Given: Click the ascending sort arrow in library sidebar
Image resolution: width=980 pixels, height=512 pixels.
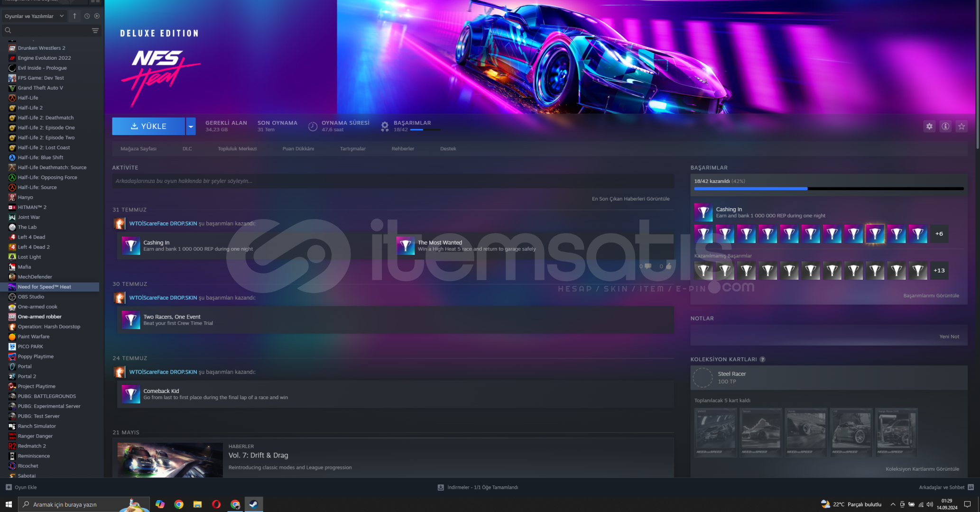Looking at the screenshot, I should tap(74, 16).
